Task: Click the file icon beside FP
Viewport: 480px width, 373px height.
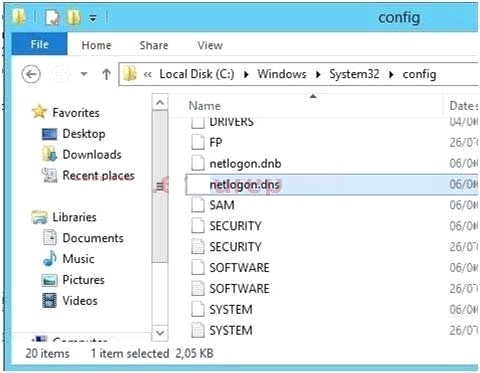Action: (x=198, y=142)
